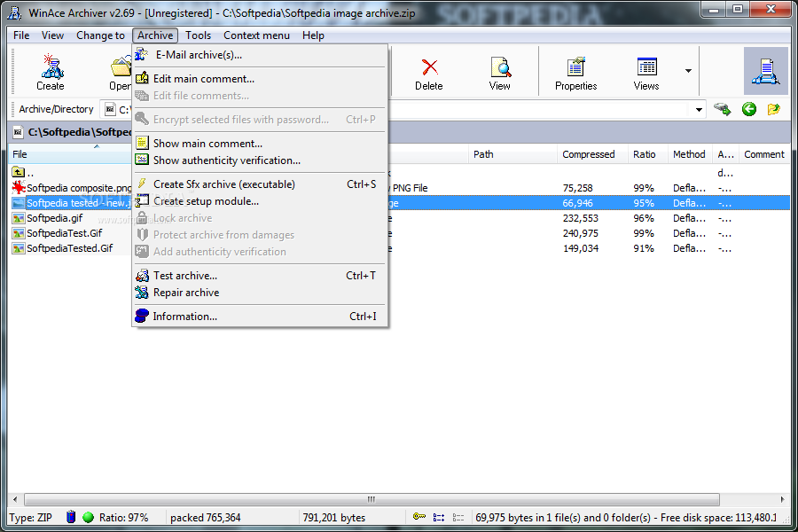Image resolution: width=798 pixels, height=532 pixels.
Task: Click the archive path header bar icon
Action: 18,132
